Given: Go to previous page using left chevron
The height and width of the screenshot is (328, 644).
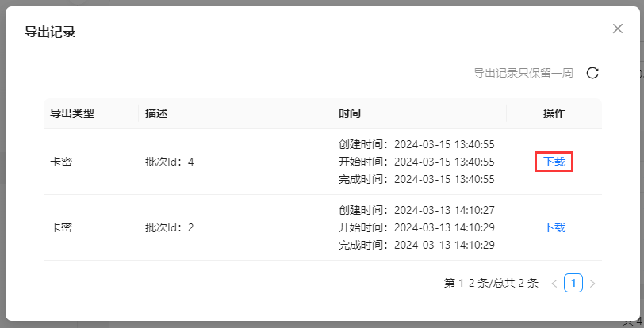Looking at the screenshot, I should [554, 284].
